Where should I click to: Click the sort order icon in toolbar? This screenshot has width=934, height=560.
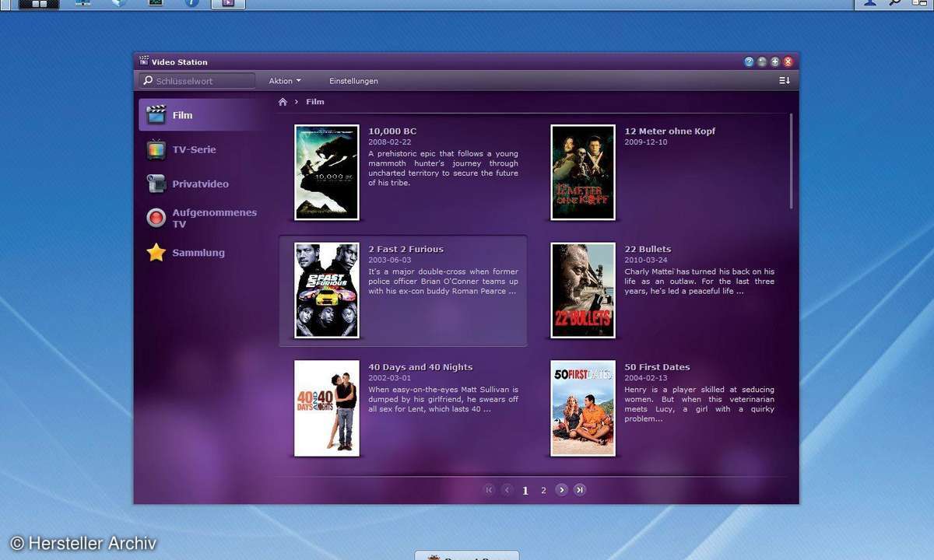pos(785,81)
